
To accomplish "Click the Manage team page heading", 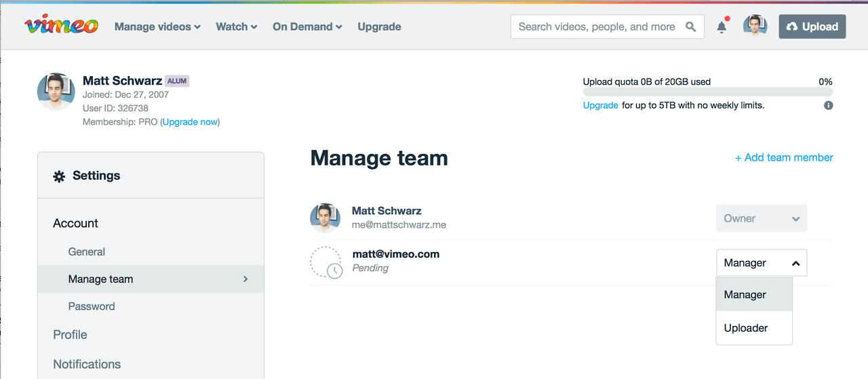I will (x=379, y=158).
